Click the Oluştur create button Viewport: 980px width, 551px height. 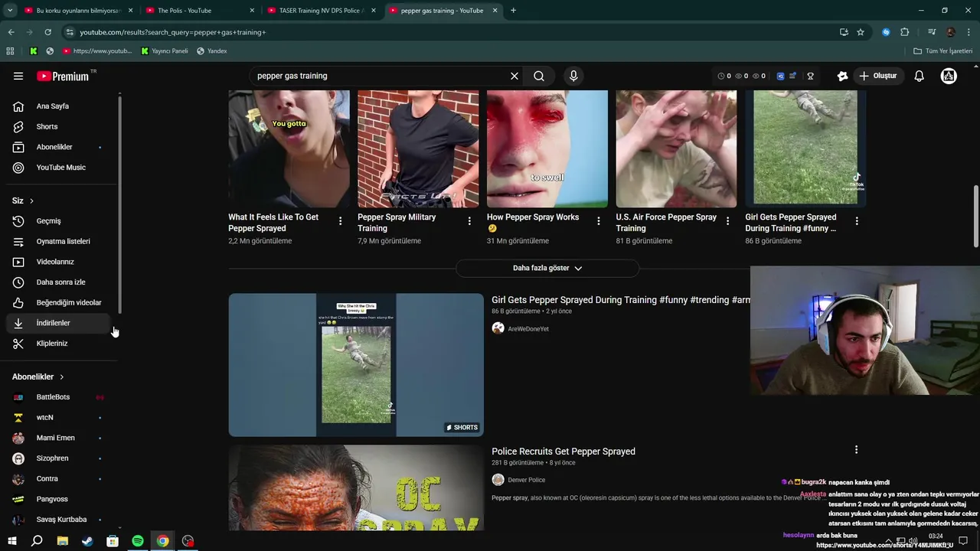pyautogui.click(x=877, y=76)
